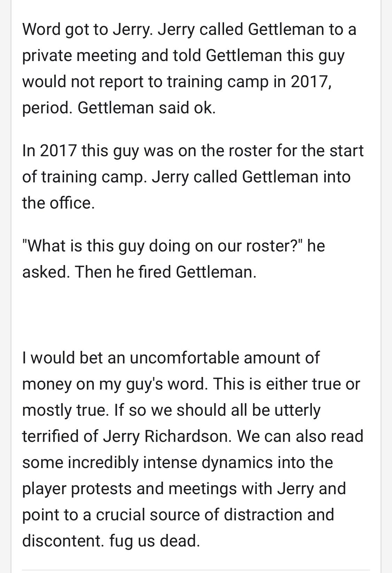The image size is (392, 573).
Task: Click the paragraph starting "Word got to Jerry"
Action: pyautogui.click(x=190, y=68)
